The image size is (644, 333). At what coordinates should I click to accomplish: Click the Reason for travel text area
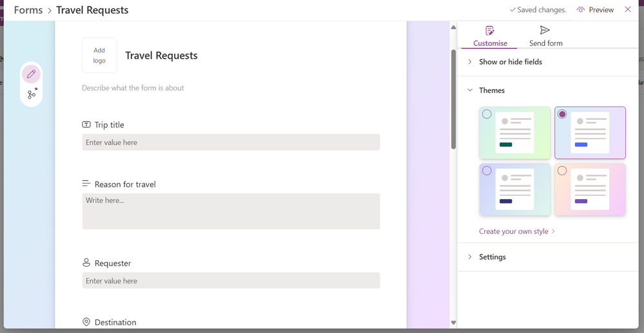pos(231,211)
